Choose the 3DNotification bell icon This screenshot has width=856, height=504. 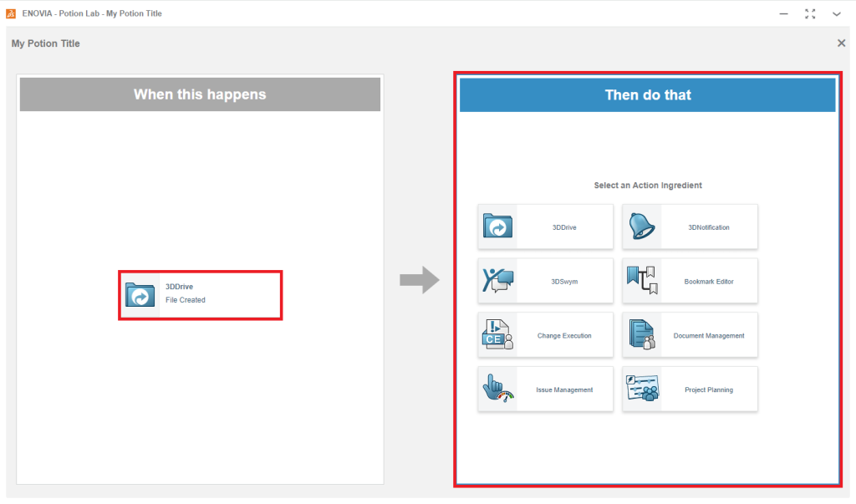[x=642, y=227]
